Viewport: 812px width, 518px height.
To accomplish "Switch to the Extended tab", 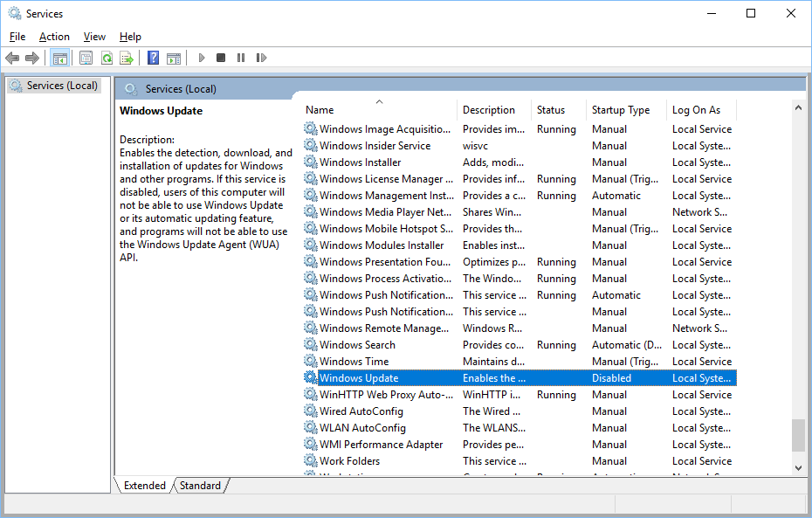I will [x=144, y=486].
